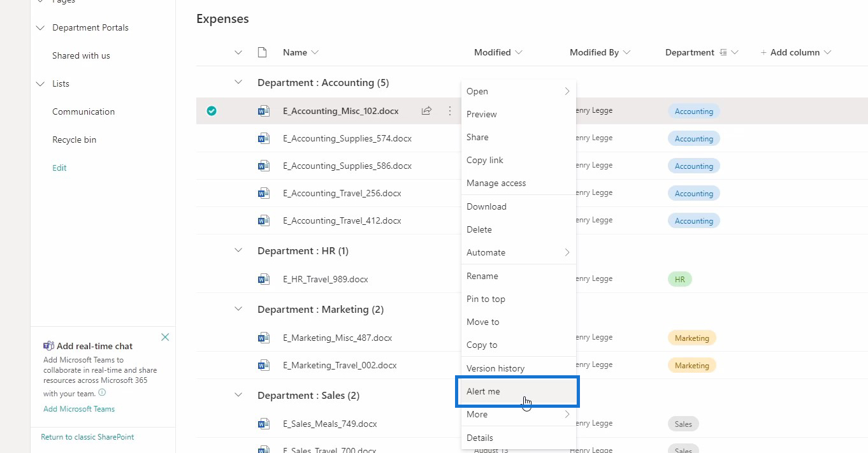Collapse Department : HR group
The width and height of the screenshot is (868, 453).
coord(238,250)
